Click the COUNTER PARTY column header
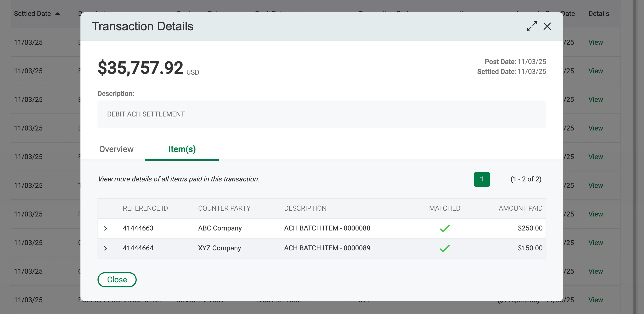The image size is (644, 314). click(224, 208)
